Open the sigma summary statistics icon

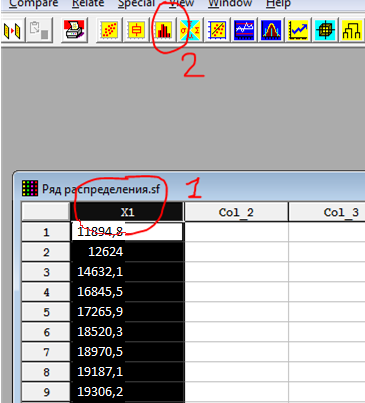(190, 30)
